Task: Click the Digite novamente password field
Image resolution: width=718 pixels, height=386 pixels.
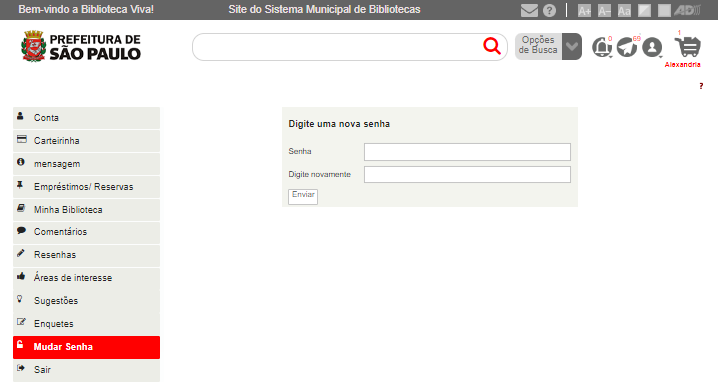Action: coord(467,174)
